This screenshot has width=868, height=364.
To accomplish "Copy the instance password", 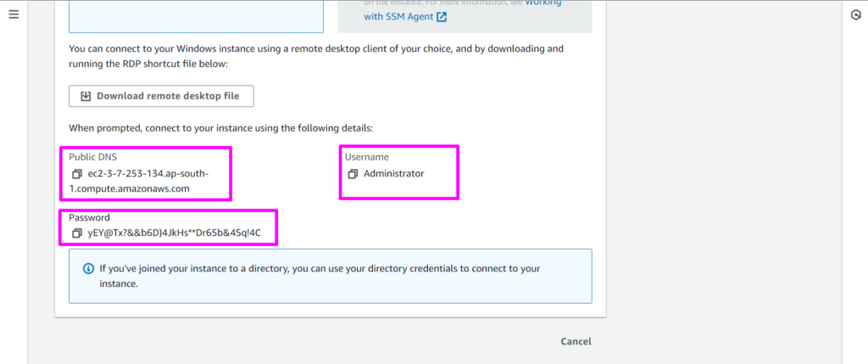I will click(76, 233).
